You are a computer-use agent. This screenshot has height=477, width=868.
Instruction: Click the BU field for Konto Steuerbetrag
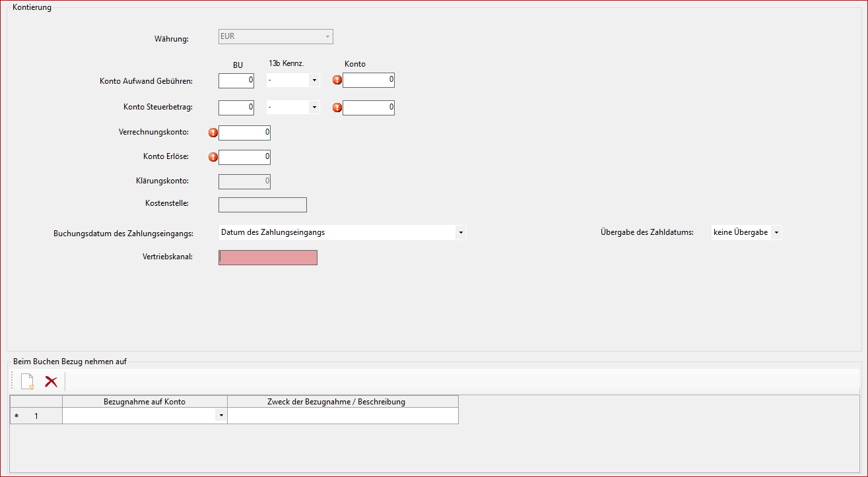click(x=236, y=107)
